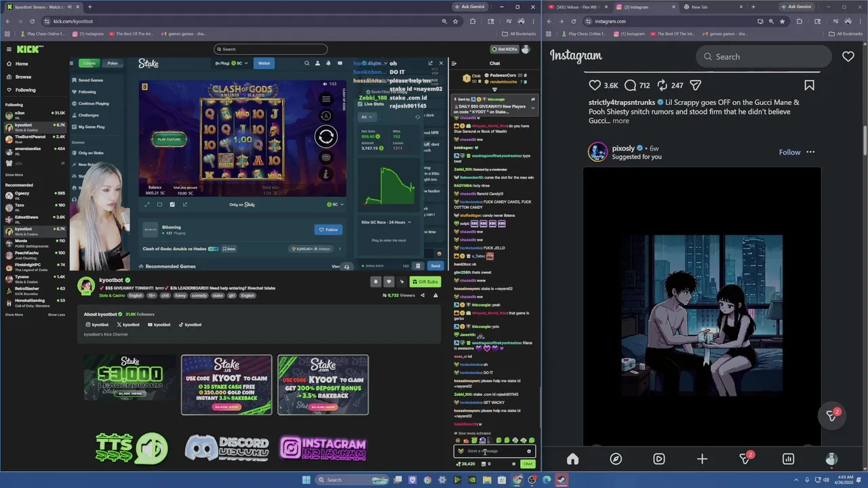Like the Instagram post heart icon
Viewport: 868px width, 488px height.
coord(595,85)
